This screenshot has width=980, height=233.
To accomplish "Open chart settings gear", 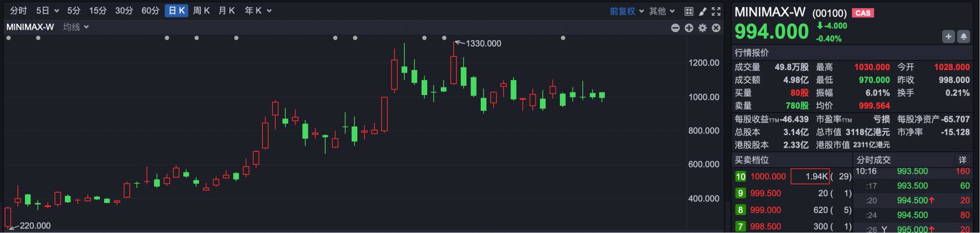I will coord(703,28).
